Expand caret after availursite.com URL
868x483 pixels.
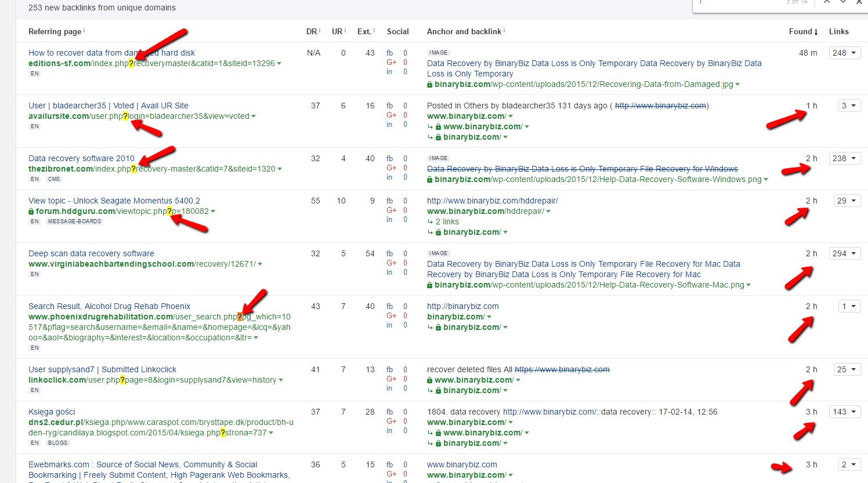pos(254,117)
